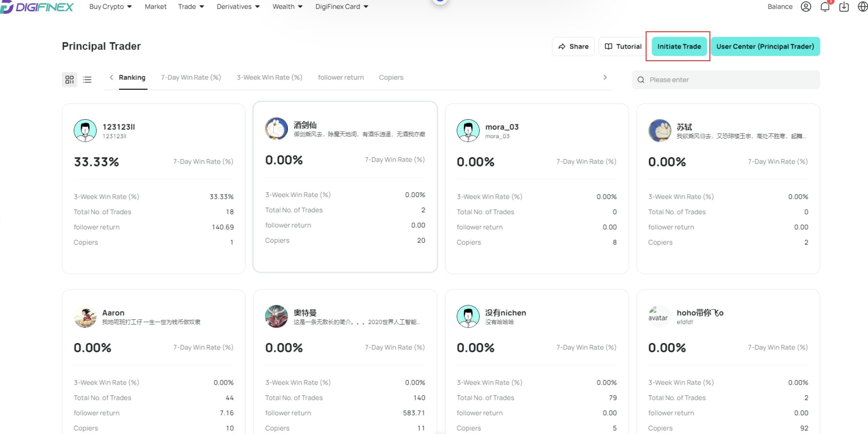Select the 3-Week Win Rate (%) tab

pyautogui.click(x=270, y=78)
